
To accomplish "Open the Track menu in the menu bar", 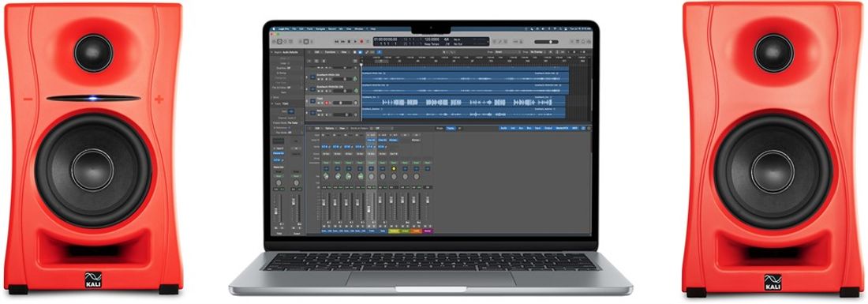I will coord(309,28).
